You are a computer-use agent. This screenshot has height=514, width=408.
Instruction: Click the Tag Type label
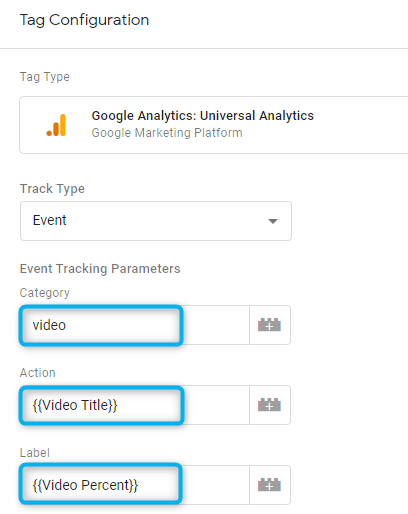tap(45, 77)
